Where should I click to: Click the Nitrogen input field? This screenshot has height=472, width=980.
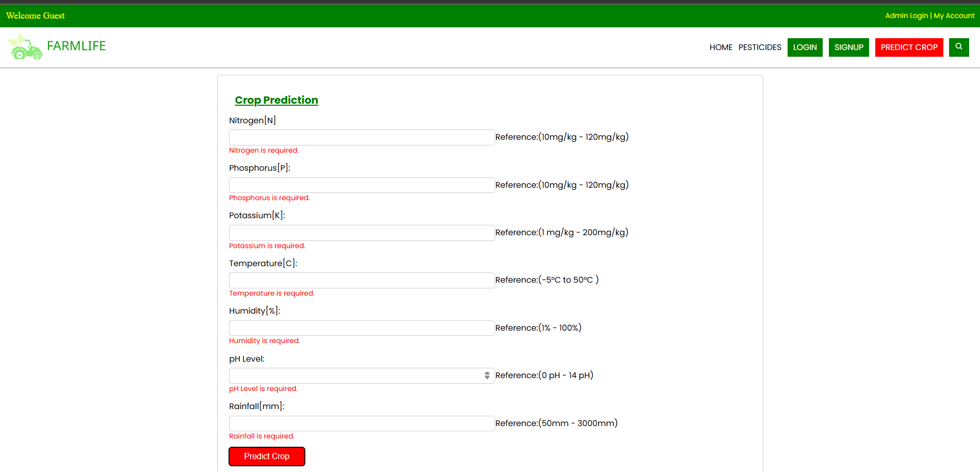click(x=361, y=137)
